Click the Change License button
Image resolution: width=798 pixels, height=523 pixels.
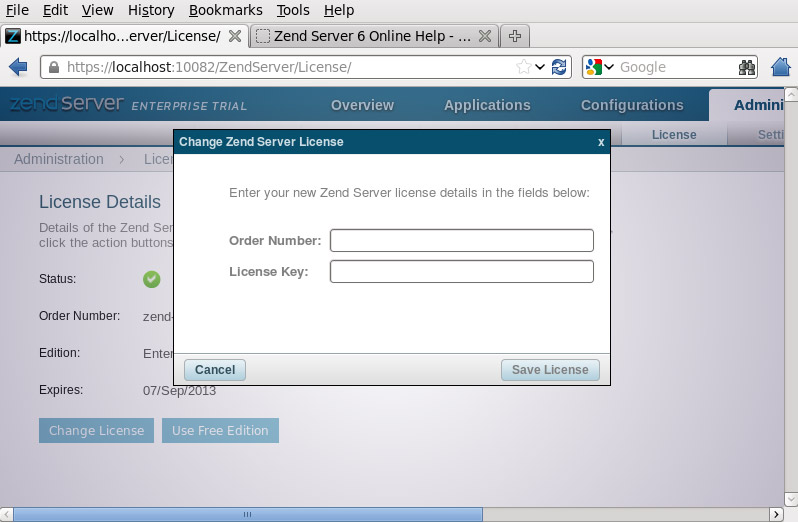tap(96, 430)
